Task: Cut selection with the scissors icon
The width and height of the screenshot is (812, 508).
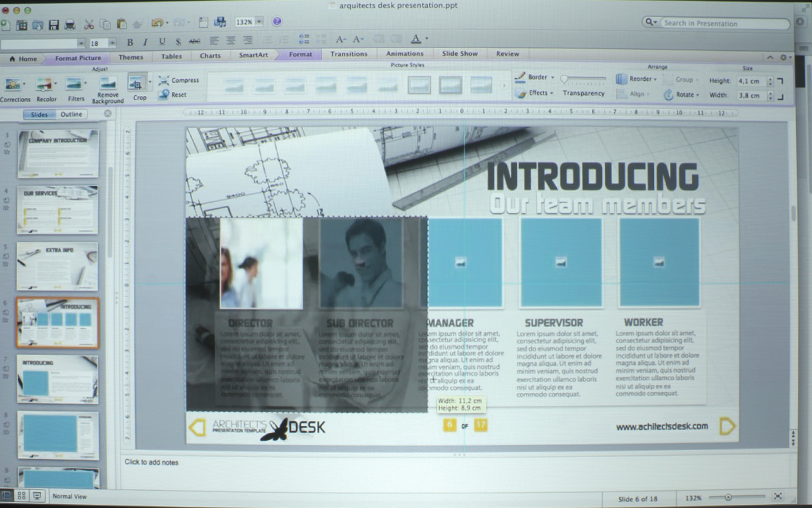Action: [89, 24]
